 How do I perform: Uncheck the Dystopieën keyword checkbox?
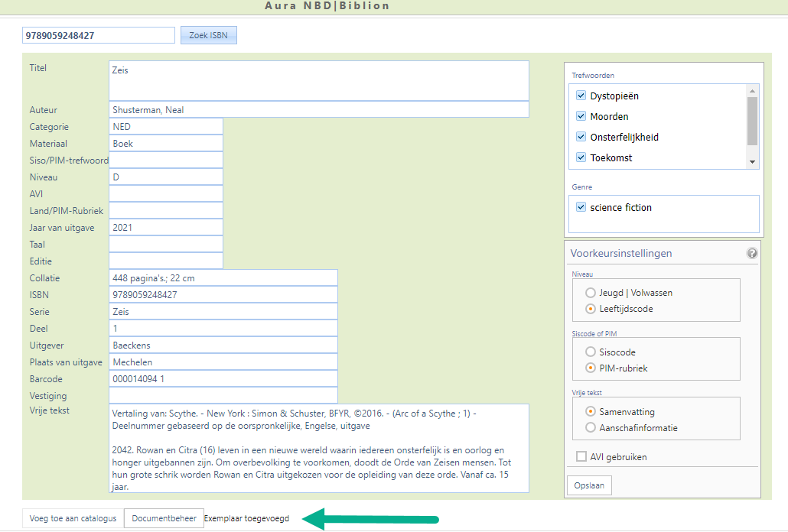click(x=581, y=96)
